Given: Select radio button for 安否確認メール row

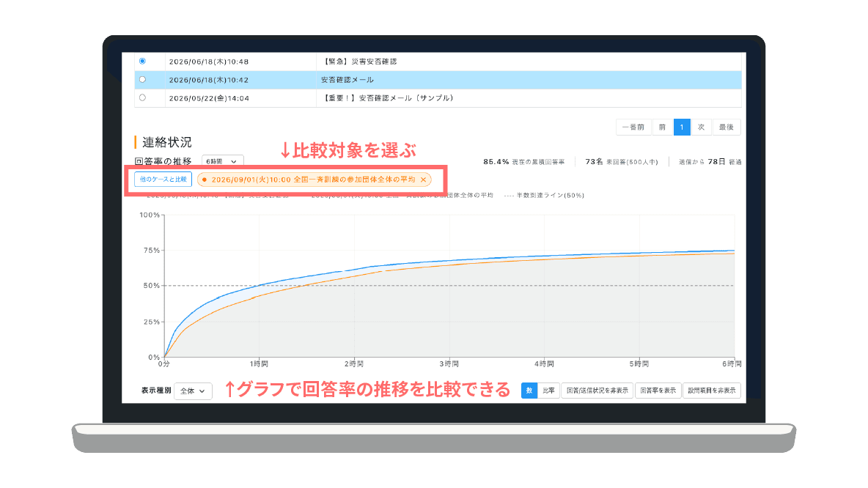Looking at the screenshot, I should [x=142, y=80].
